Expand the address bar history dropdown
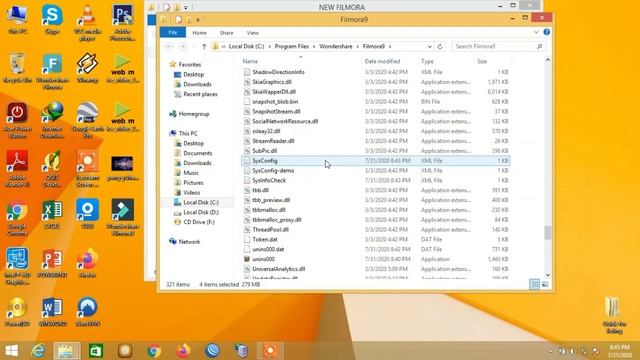 coord(429,47)
